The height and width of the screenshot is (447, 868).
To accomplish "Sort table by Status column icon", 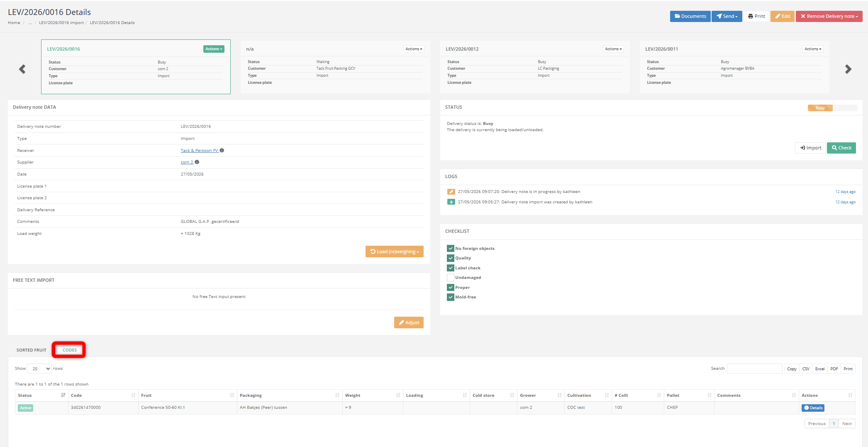I will pos(63,395).
